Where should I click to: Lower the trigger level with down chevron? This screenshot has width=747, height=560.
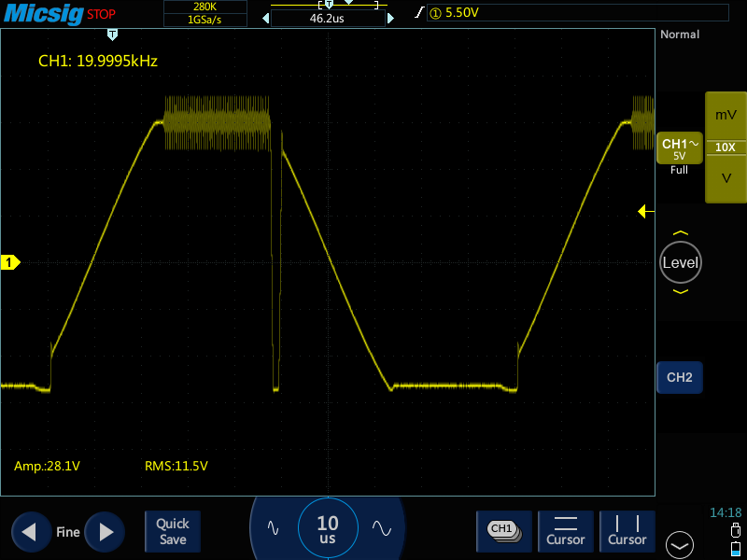coord(681,291)
